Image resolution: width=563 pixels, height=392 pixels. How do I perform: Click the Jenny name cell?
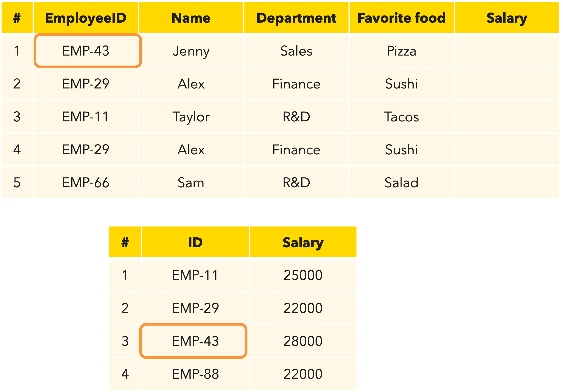[191, 51]
